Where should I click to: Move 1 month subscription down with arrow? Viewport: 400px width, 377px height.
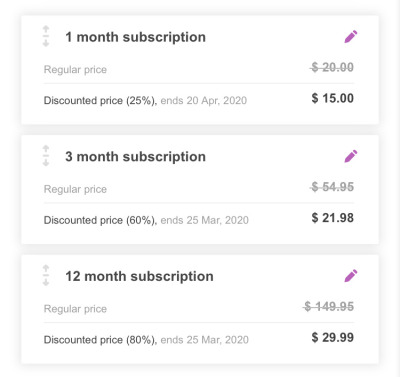46,43
